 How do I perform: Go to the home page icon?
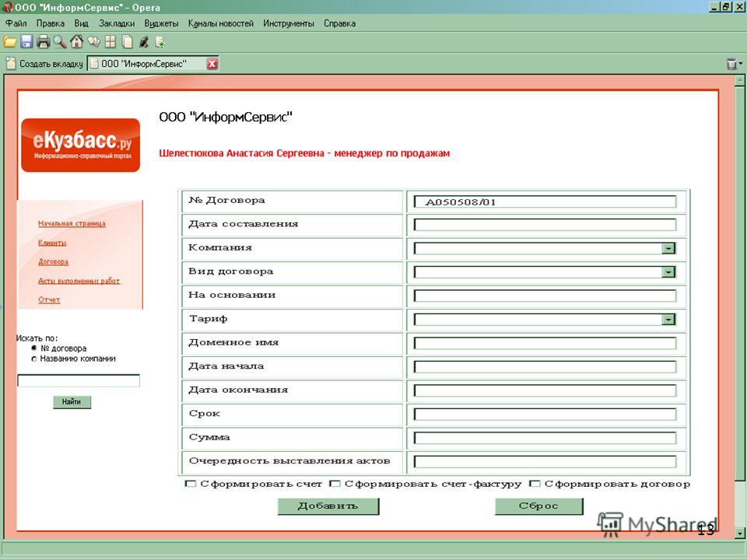76,42
